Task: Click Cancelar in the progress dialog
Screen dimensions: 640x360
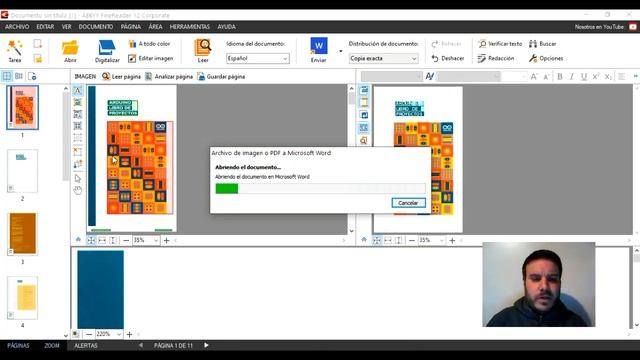Action: (408, 203)
